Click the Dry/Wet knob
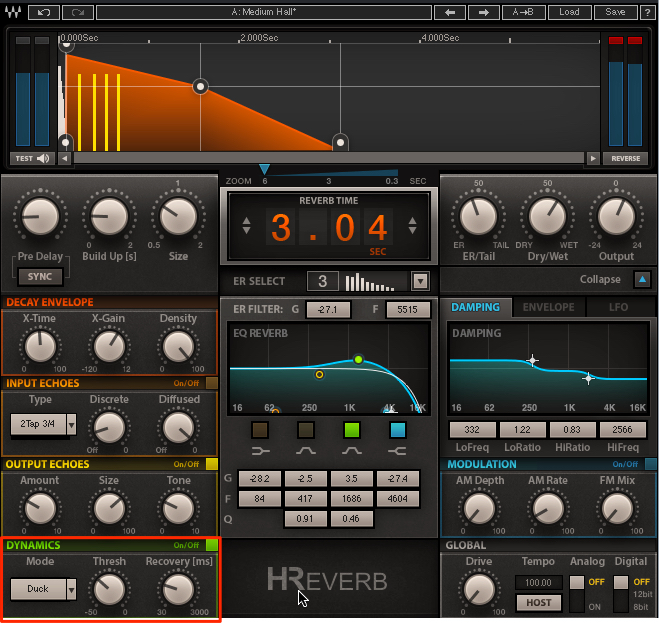 coord(547,216)
